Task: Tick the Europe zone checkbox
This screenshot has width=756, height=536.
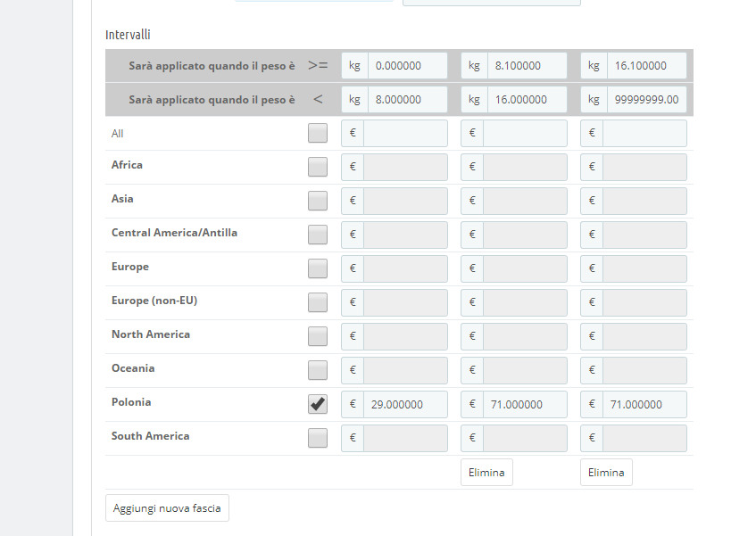Action: coord(318,268)
